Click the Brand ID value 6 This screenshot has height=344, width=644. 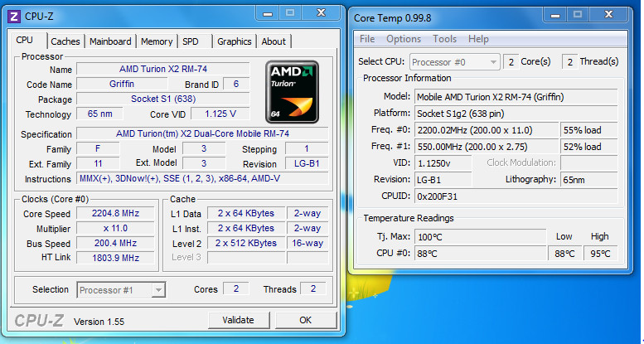236,84
